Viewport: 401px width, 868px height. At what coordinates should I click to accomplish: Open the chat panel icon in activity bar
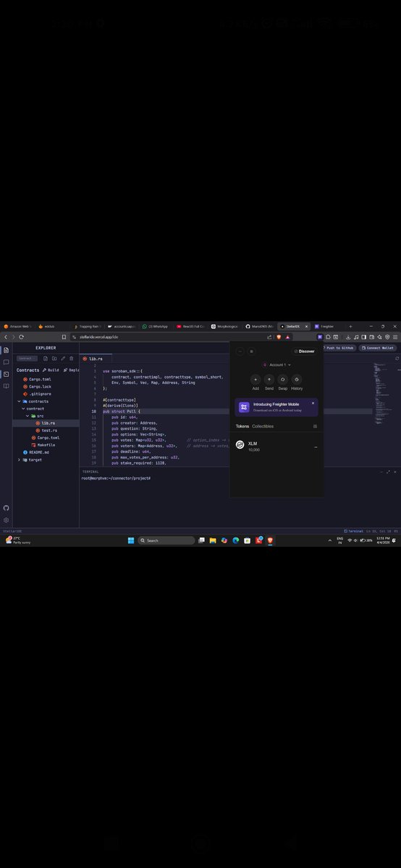(6, 362)
